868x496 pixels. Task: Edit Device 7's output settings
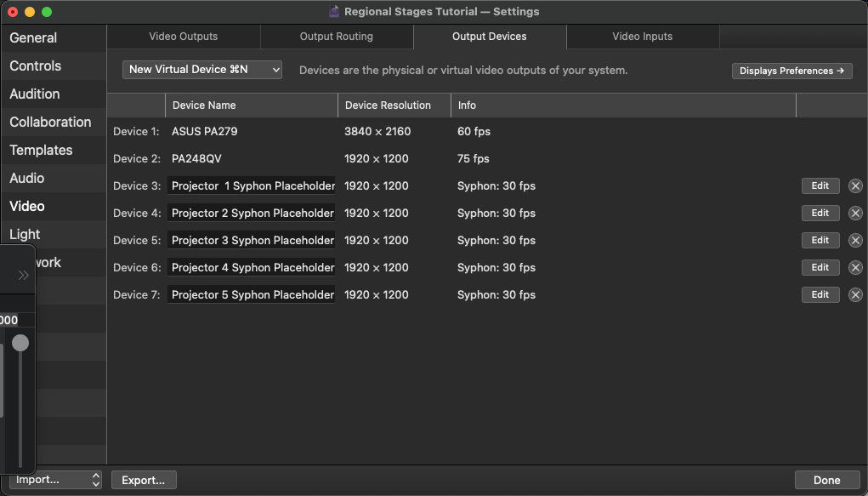820,294
